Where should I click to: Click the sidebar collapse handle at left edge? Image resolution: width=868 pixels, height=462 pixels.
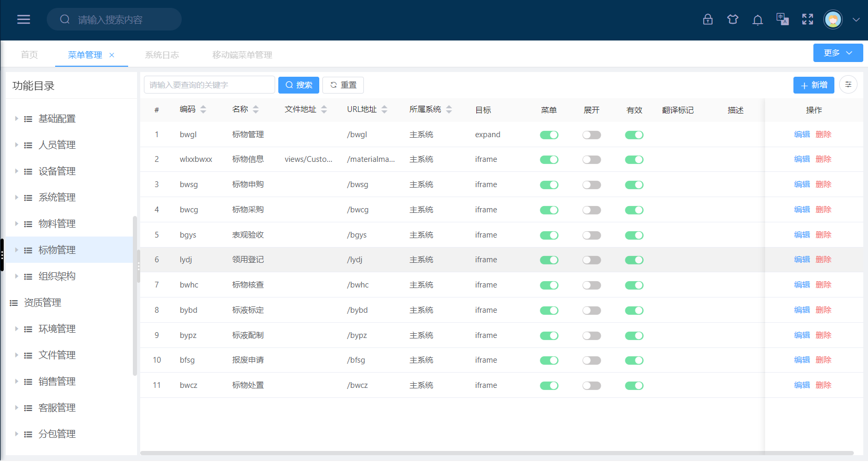click(2, 255)
